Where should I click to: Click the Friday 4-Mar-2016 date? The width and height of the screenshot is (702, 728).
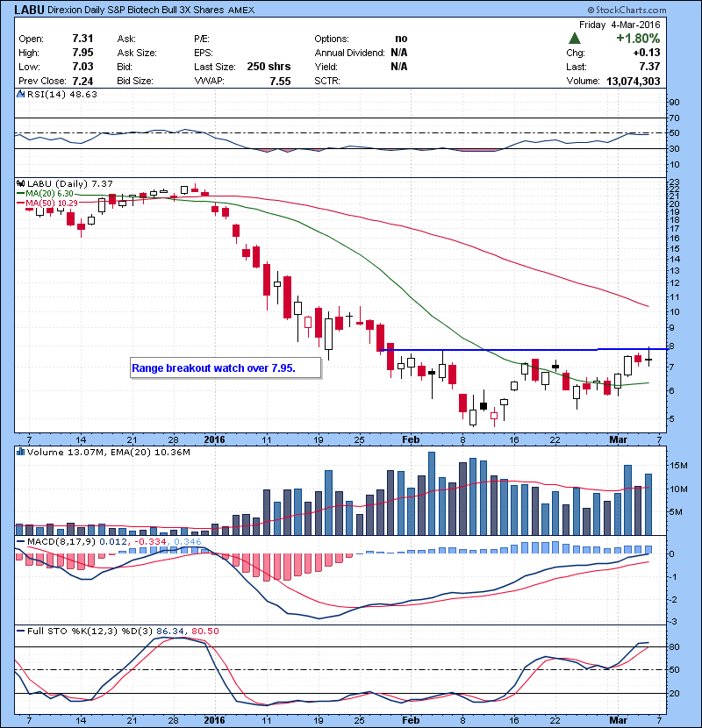pos(620,25)
